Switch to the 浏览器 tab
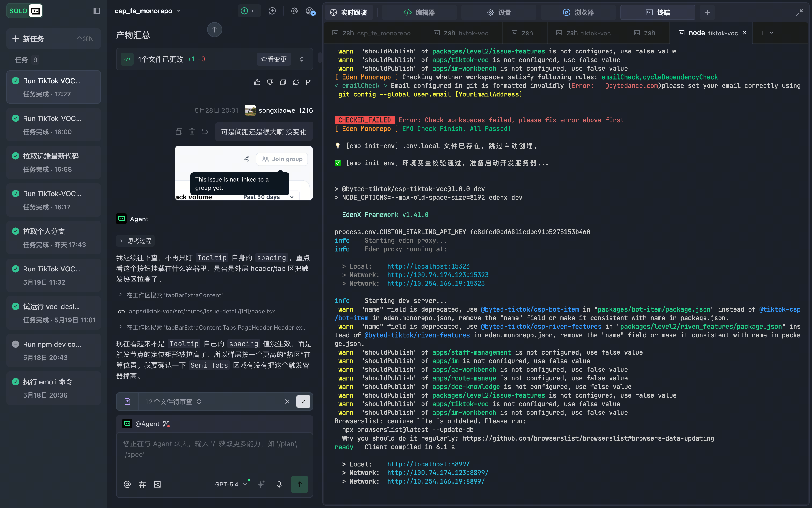The width and height of the screenshot is (812, 508). (578, 12)
